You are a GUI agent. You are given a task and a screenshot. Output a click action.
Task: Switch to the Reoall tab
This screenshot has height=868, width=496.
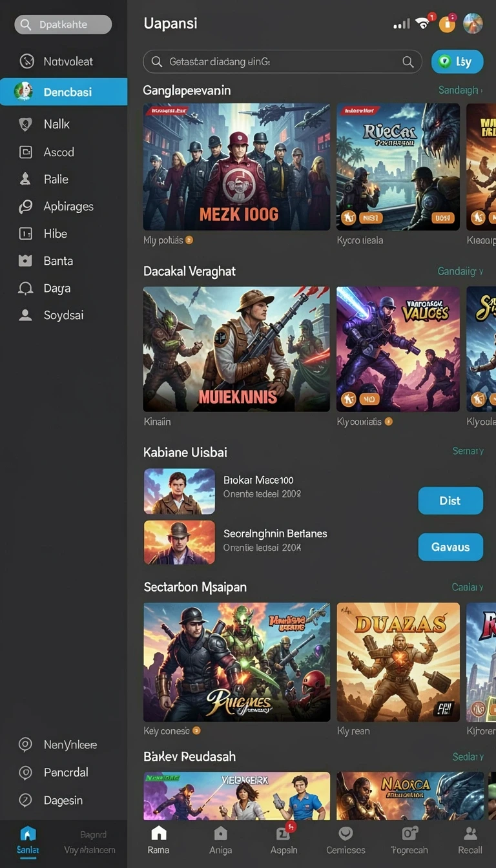[470, 840]
